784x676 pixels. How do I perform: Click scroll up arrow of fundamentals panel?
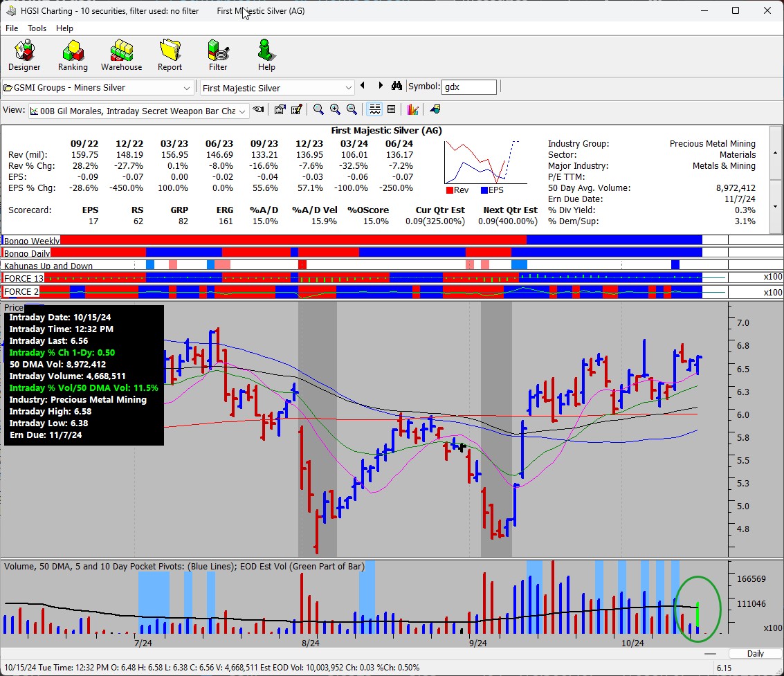click(x=776, y=152)
